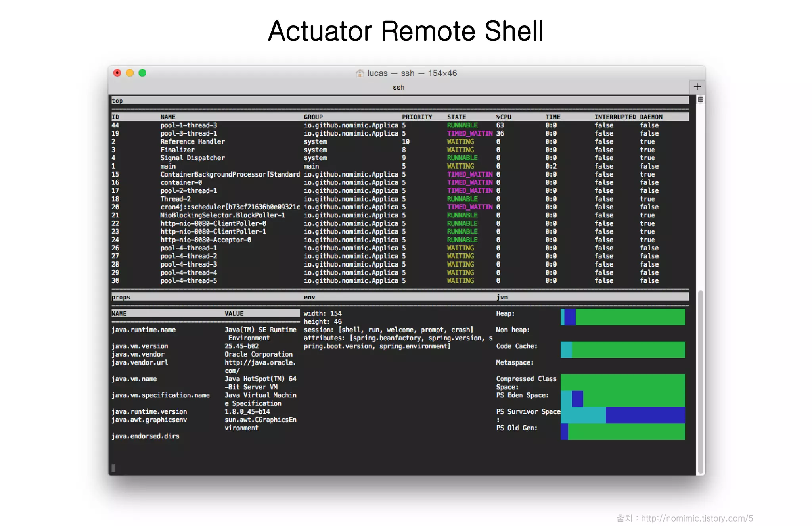The height and width of the screenshot is (526, 812).
Task: Click thread name 'pool-3-thread-1'
Action: coord(189,133)
